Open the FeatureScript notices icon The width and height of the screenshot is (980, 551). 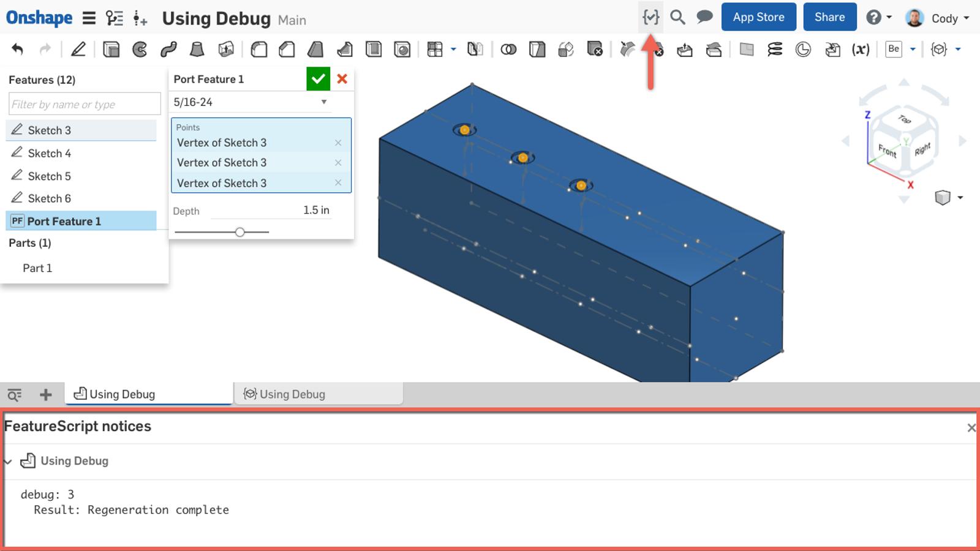650,17
